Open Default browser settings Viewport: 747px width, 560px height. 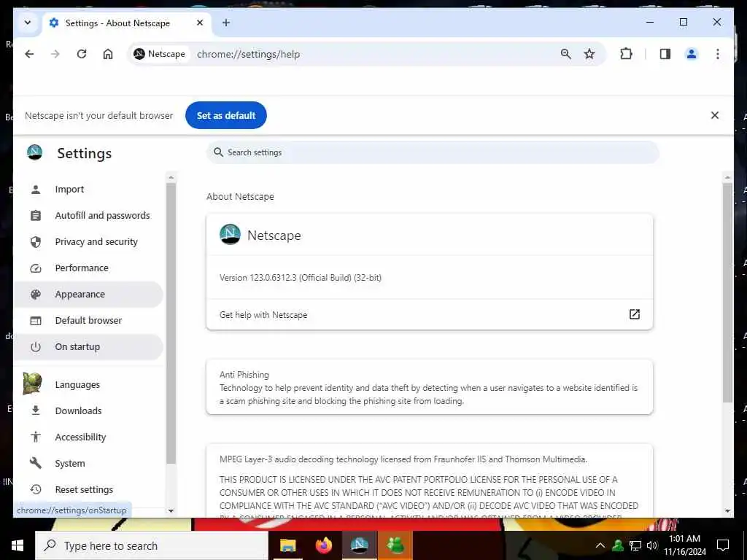pyautogui.click(x=88, y=321)
